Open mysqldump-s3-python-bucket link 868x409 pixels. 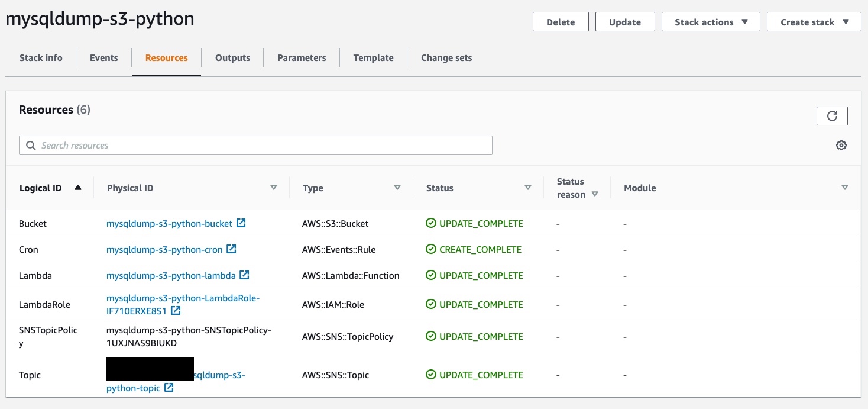(169, 224)
